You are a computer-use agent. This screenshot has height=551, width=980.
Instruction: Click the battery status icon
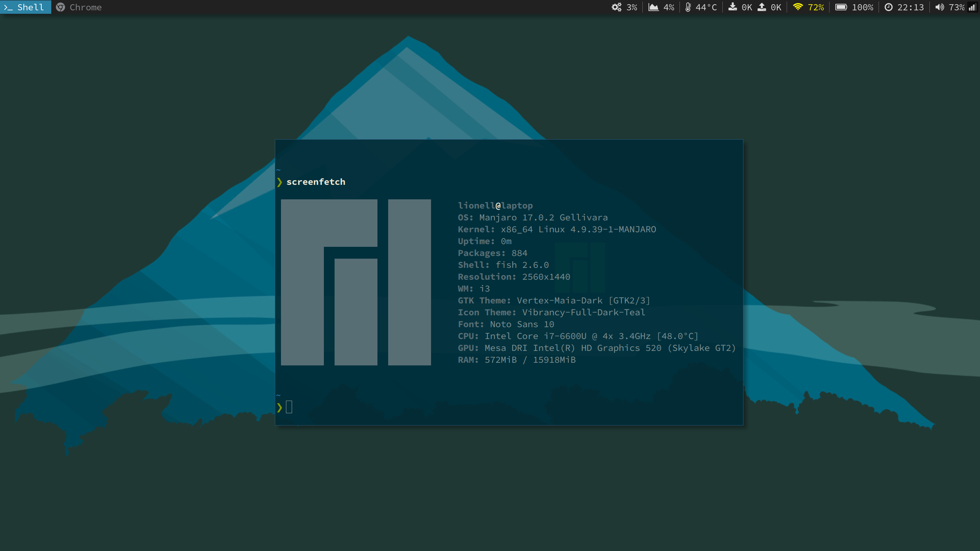[841, 7]
